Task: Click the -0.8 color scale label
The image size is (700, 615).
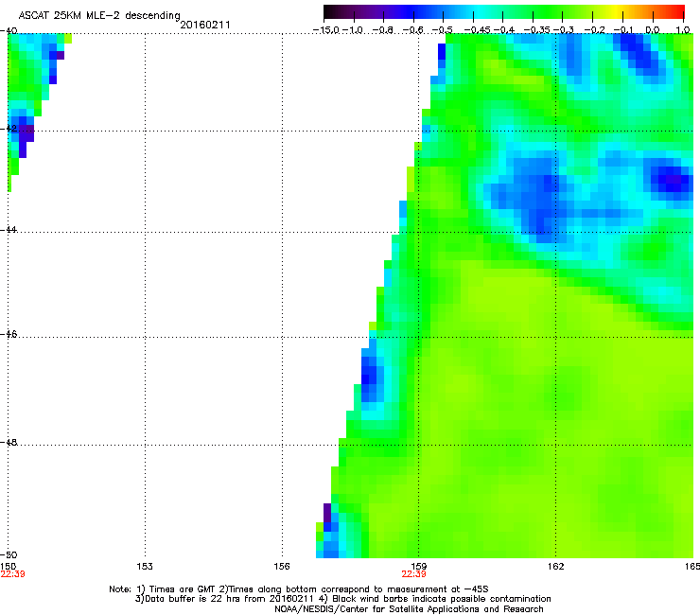Action: pos(383,30)
